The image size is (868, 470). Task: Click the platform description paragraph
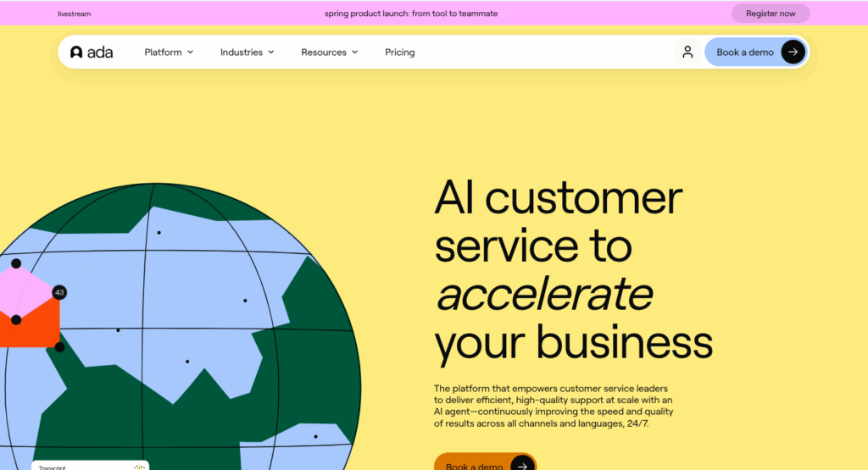pyautogui.click(x=554, y=406)
